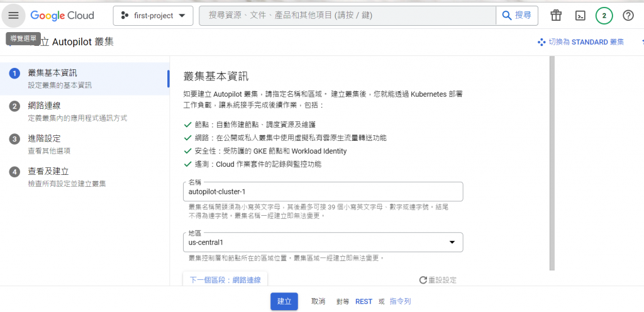Click 下一個區段：網路連線 button
Image resolution: width=644 pixels, height=312 pixels.
coord(225,280)
